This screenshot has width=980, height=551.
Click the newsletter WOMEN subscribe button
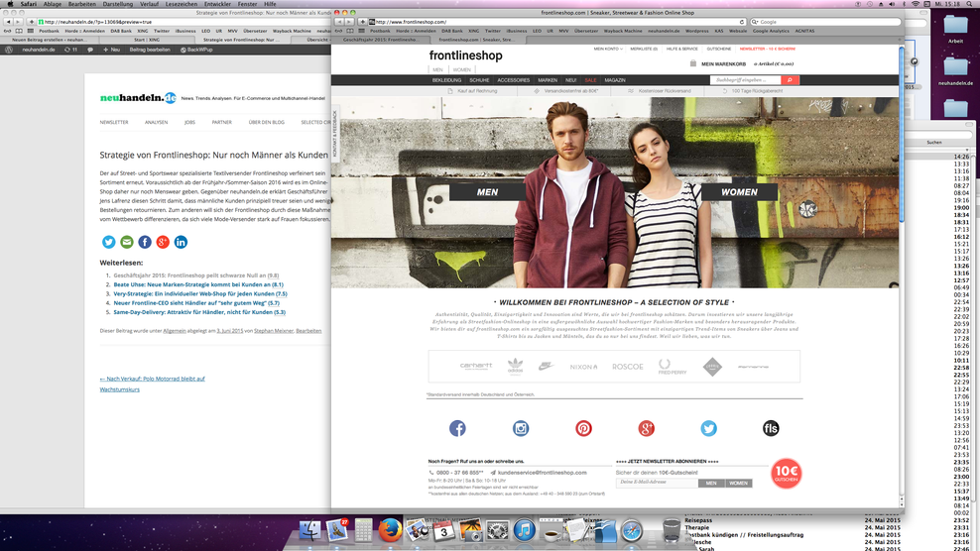(738, 483)
